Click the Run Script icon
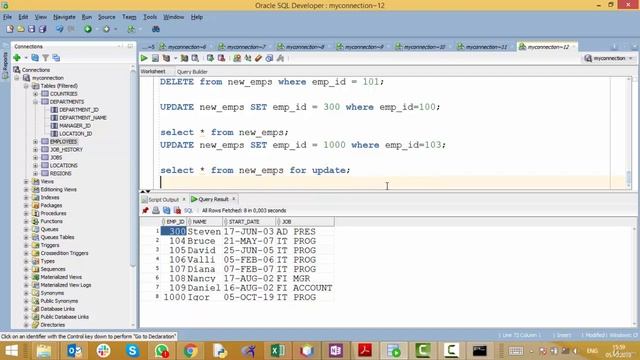The image size is (640, 360). point(155,58)
